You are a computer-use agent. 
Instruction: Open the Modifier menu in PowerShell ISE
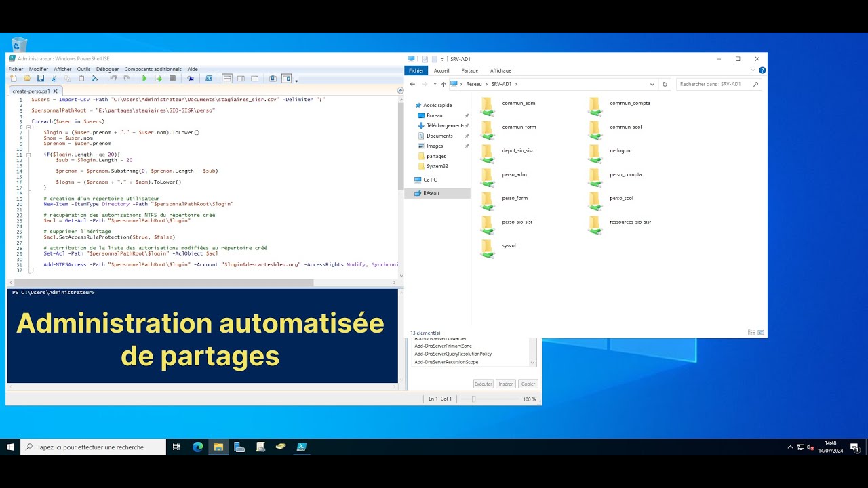39,69
